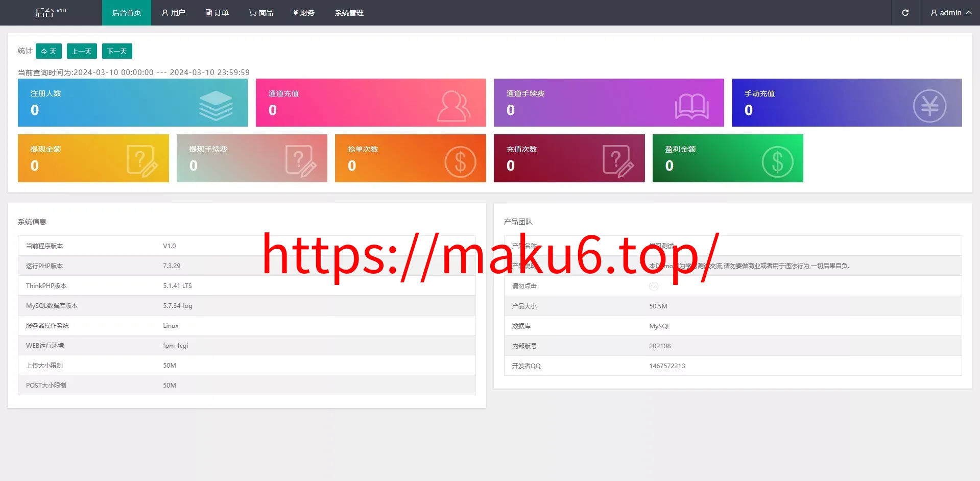The height and width of the screenshot is (481, 980).
Task: Click the 提现金额 card label
Action: click(x=45, y=149)
